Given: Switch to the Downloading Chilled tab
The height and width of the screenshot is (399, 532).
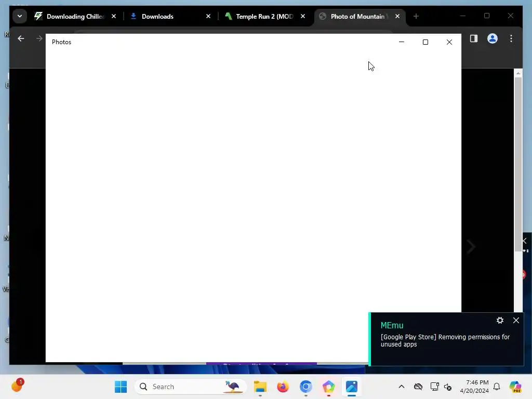Looking at the screenshot, I should point(70,16).
